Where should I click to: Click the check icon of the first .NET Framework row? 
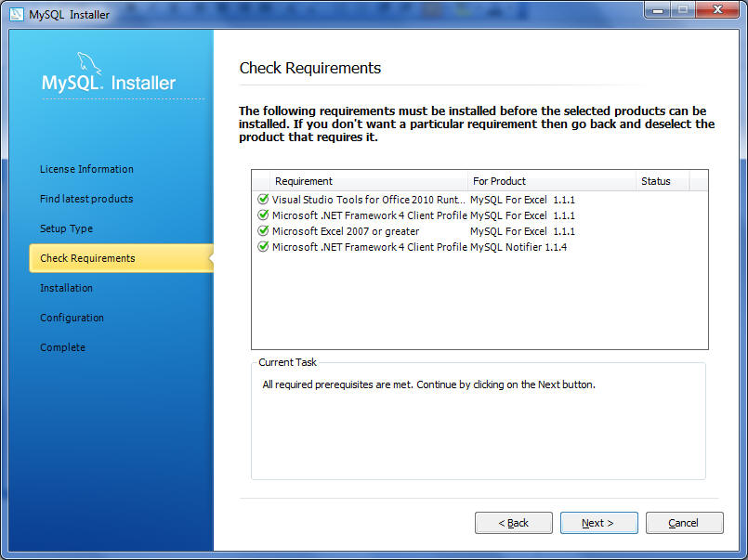pos(263,215)
